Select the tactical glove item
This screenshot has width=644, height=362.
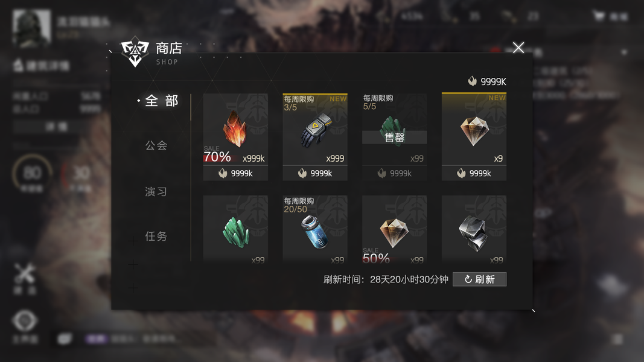315,129
